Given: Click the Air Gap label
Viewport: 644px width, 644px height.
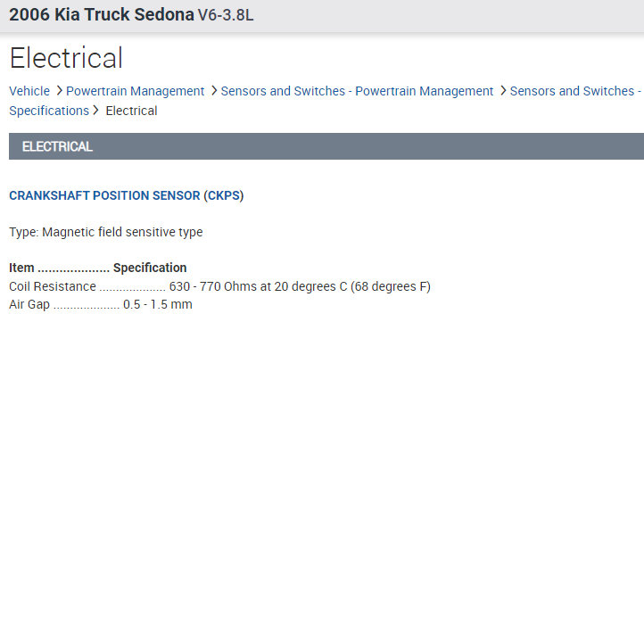Looking at the screenshot, I should [x=29, y=304].
